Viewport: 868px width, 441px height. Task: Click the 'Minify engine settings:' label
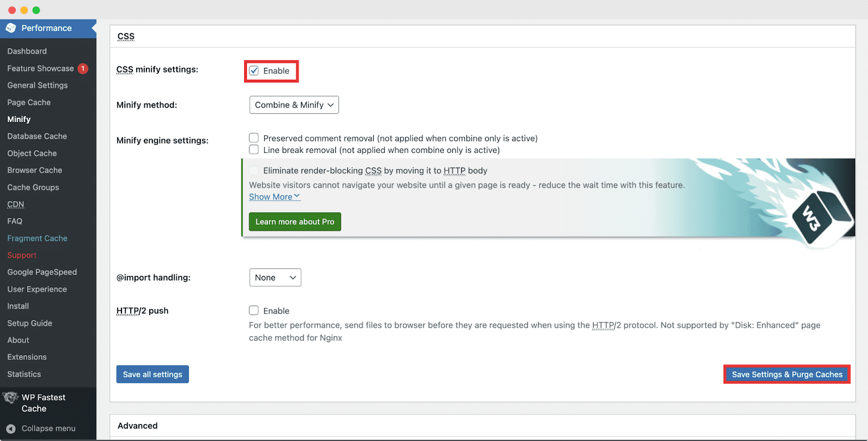coord(163,140)
